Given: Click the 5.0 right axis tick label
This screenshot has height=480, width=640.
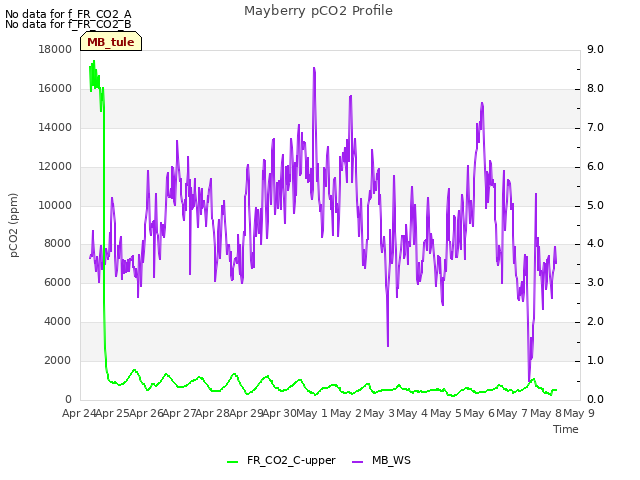Looking at the screenshot, I should pyautogui.click(x=595, y=205).
